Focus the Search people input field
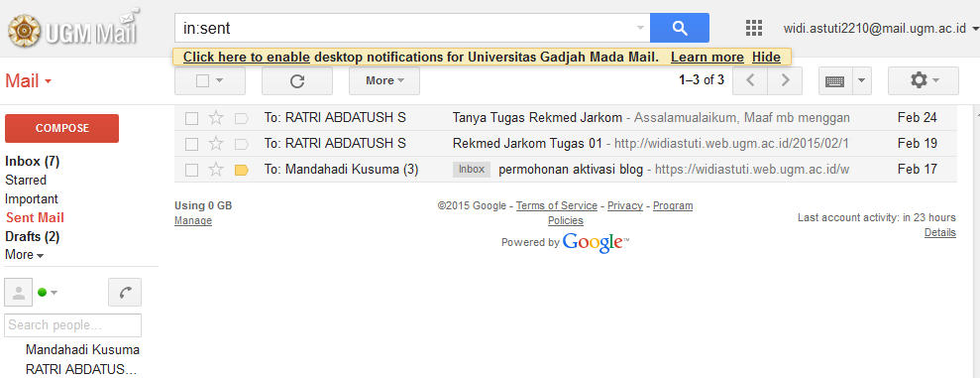Screen dimensions: 980x378 point(73,325)
